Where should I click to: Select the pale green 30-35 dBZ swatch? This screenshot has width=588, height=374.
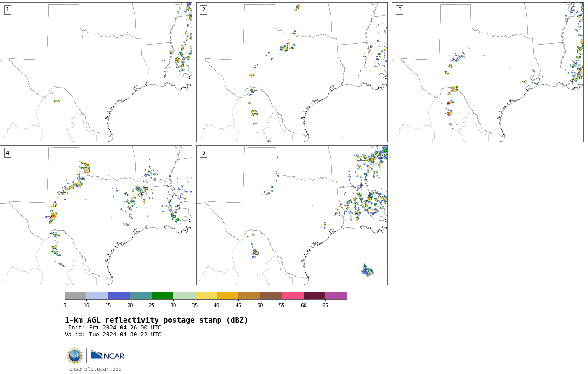tap(184, 296)
